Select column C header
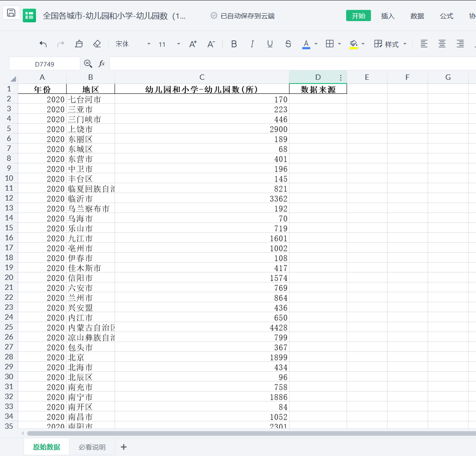Image resolution: width=476 pixels, height=456 pixels. pyautogui.click(x=202, y=77)
